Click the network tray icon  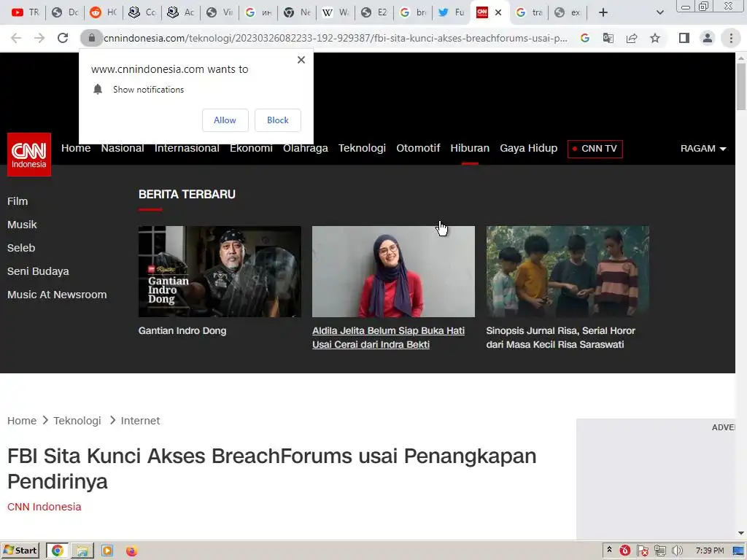tap(659, 551)
